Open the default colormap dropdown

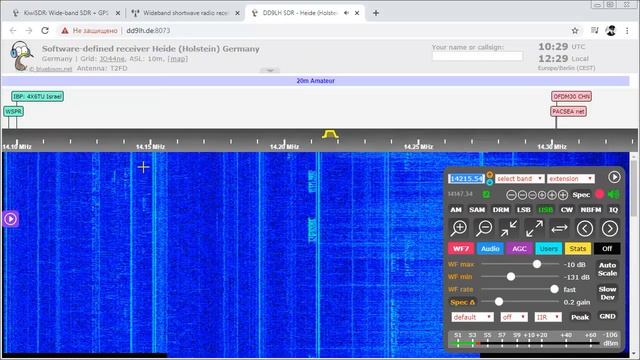pos(472,317)
